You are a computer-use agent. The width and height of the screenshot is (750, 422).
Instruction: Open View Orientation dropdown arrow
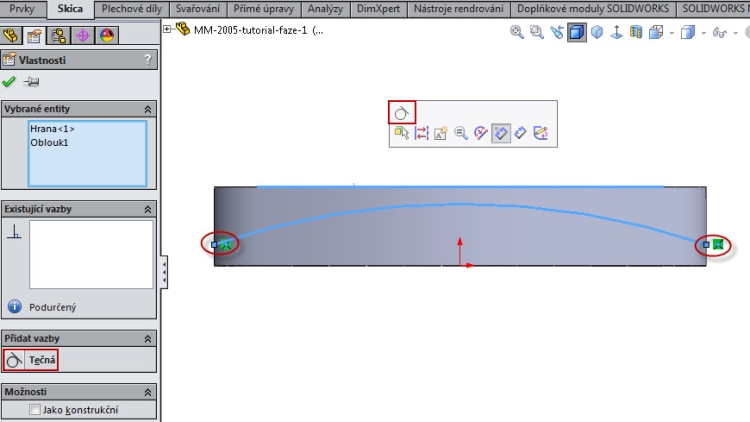coord(672,33)
